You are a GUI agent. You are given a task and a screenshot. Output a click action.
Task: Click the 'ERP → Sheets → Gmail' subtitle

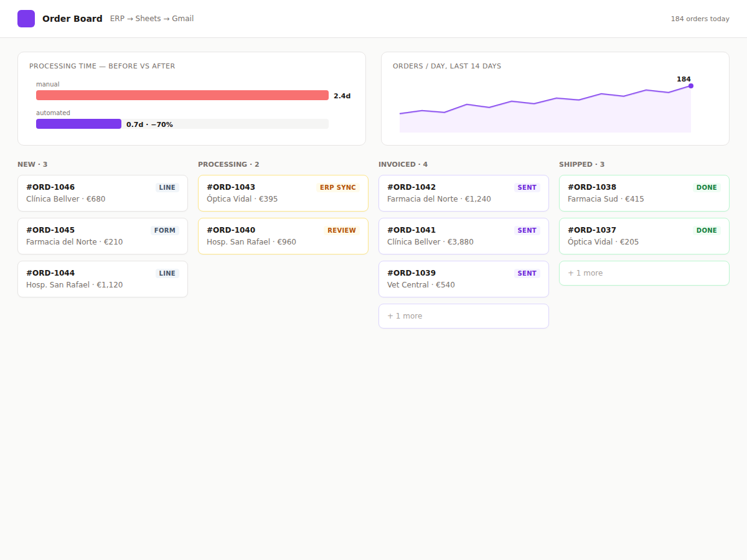[152, 19]
